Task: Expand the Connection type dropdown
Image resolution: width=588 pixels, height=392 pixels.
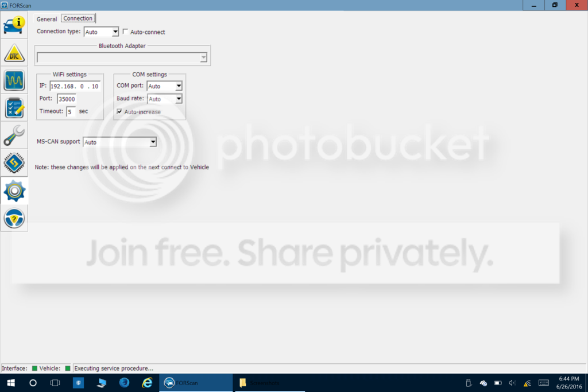Action: [x=101, y=32]
